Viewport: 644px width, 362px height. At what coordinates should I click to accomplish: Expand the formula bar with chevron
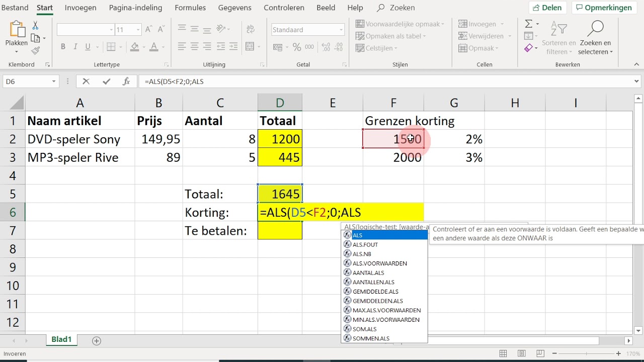point(637,81)
